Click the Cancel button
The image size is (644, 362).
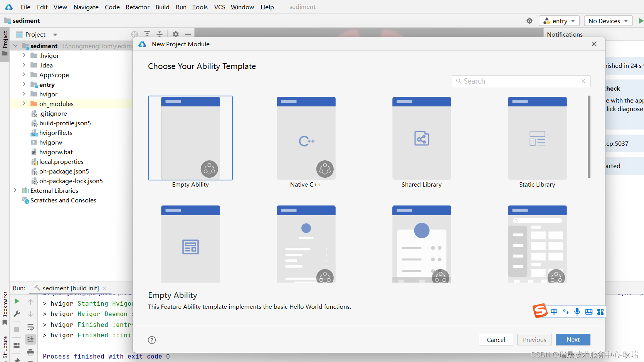click(x=496, y=340)
